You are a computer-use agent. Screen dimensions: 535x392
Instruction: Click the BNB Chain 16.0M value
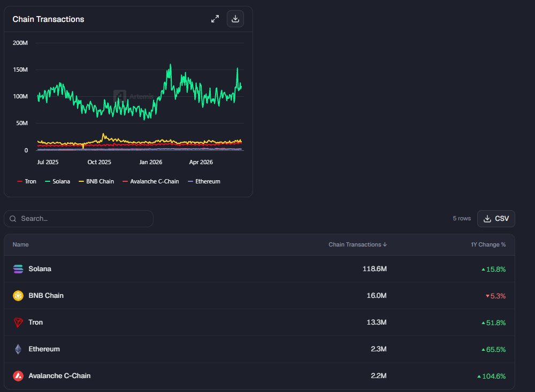[x=377, y=295]
